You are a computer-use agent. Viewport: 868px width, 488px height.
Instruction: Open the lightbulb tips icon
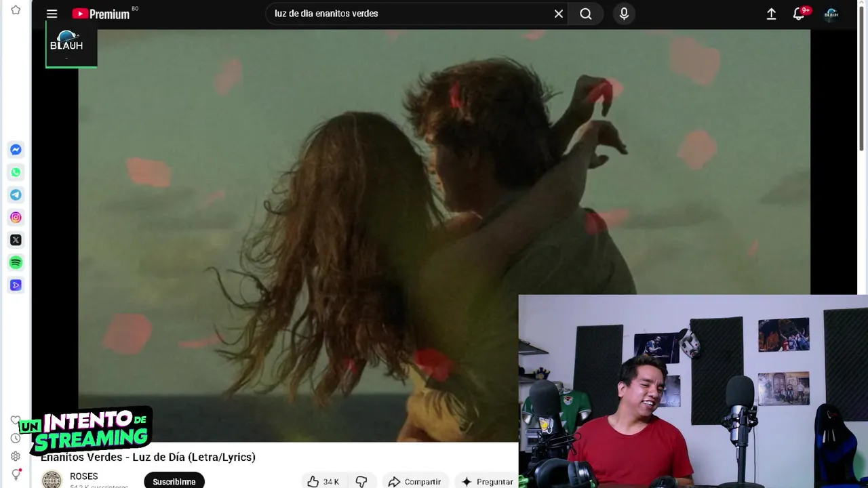16,474
